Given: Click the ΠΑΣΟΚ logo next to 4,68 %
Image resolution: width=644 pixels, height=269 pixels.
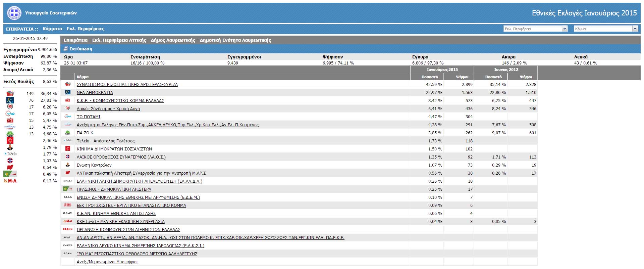Looking at the screenshot, I should click(x=10, y=134).
